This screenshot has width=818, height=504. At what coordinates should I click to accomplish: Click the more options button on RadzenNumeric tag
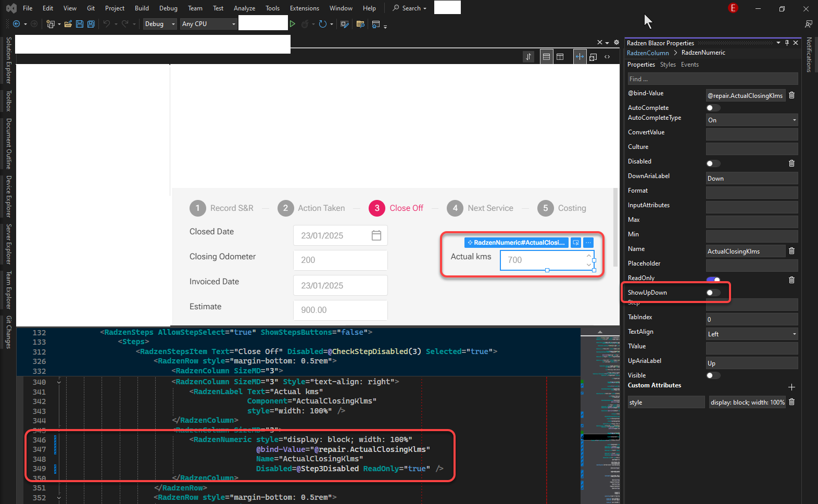[x=588, y=243]
